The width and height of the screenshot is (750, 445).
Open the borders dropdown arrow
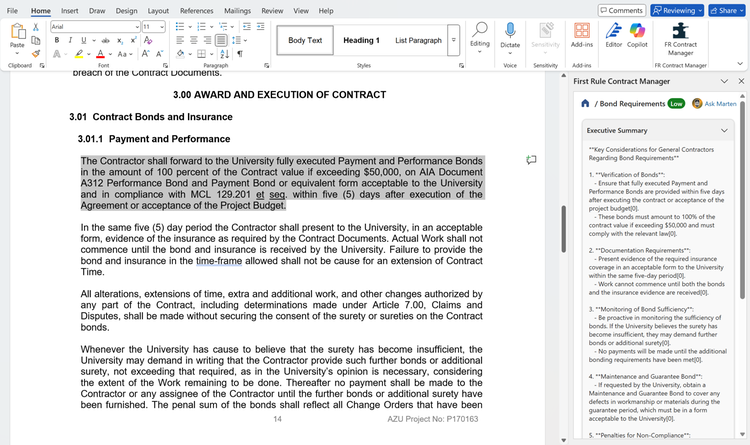click(x=211, y=54)
